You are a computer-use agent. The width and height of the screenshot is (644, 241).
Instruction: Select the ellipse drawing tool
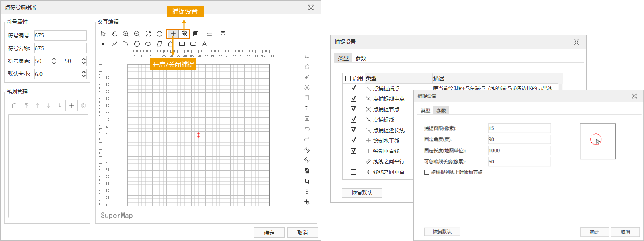coord(148,44)
